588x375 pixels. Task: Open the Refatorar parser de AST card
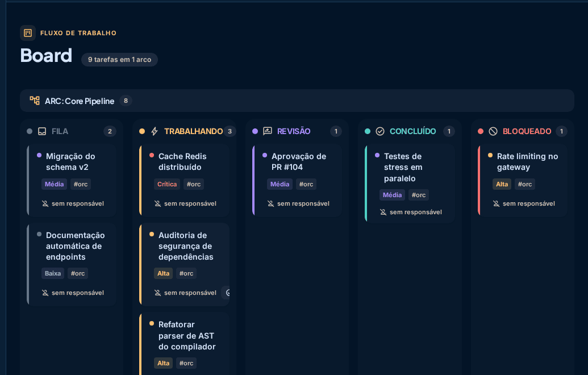(x=184, y=344)
